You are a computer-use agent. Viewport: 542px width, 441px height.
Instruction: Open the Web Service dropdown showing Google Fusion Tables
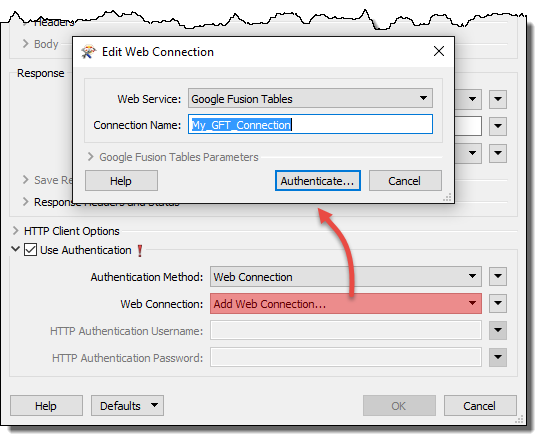pos(310,98)
